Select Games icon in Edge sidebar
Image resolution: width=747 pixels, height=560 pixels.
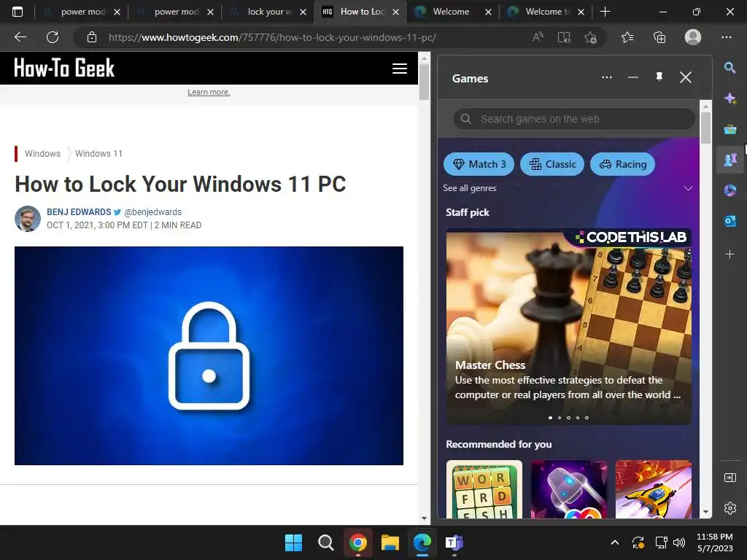click(x=729, y=160)
